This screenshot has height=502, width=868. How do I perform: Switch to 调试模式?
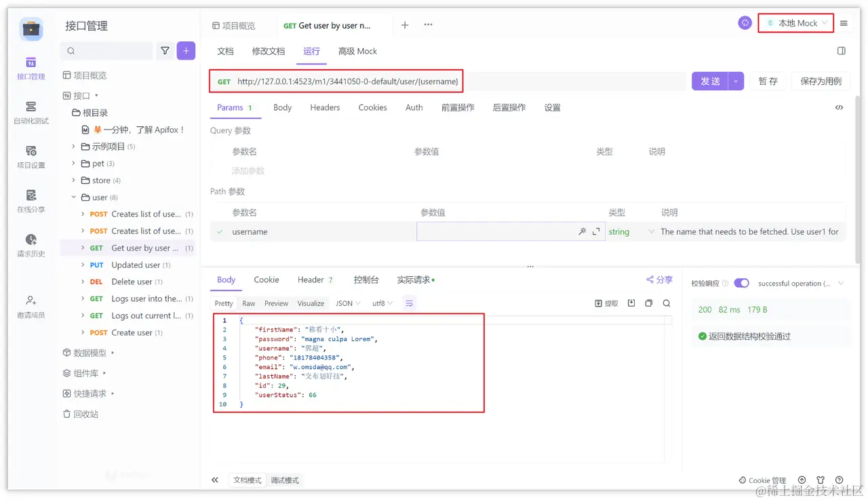(x=285, y=480)
